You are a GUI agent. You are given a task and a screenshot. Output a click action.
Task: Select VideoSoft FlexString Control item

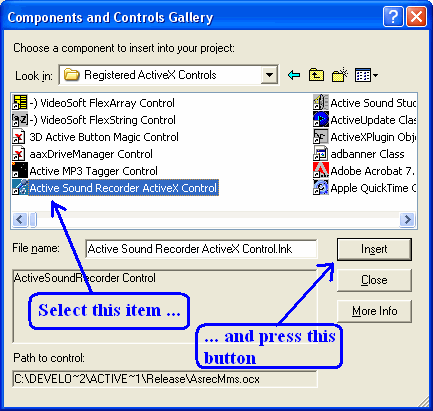point(94,120)
